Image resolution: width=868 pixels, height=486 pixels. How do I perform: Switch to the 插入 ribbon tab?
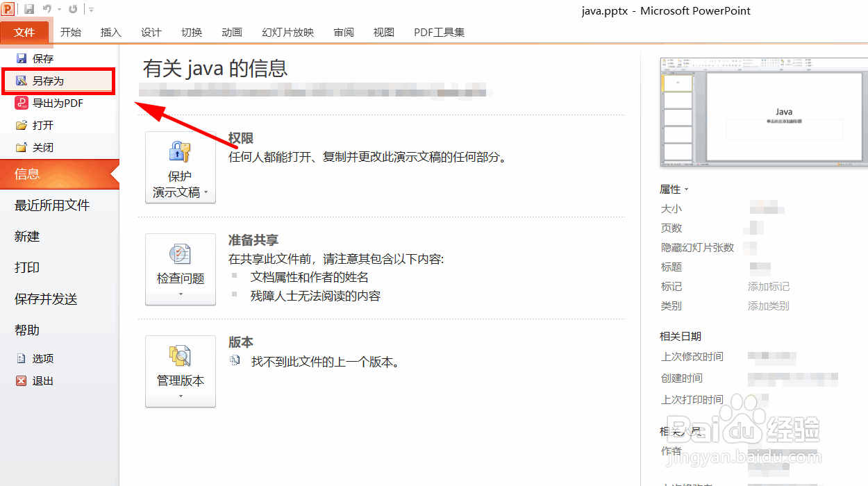[x=111, y=32]
